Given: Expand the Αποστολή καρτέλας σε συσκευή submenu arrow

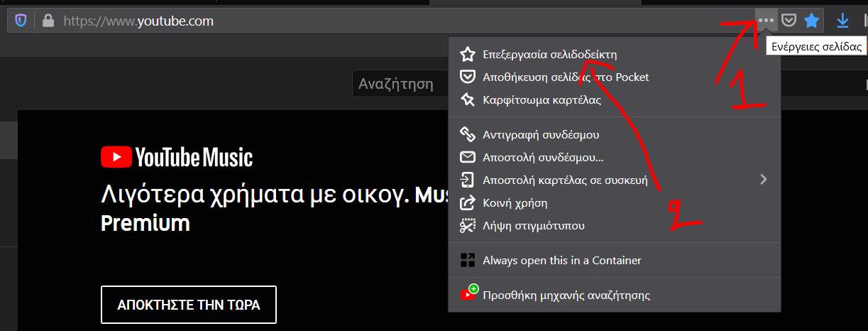Looking at the screenshot, I should [764, 180].
